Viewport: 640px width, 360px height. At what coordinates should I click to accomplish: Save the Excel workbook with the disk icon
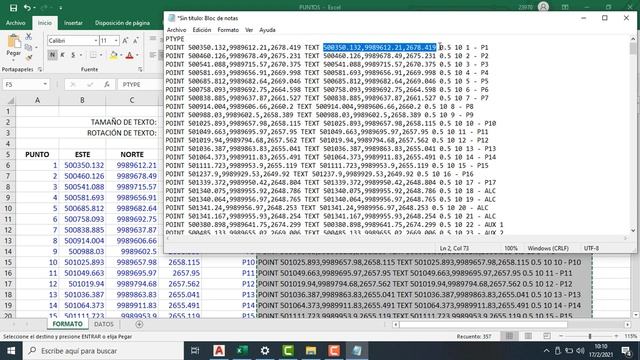pyautogui.click(x=13, y=7)
